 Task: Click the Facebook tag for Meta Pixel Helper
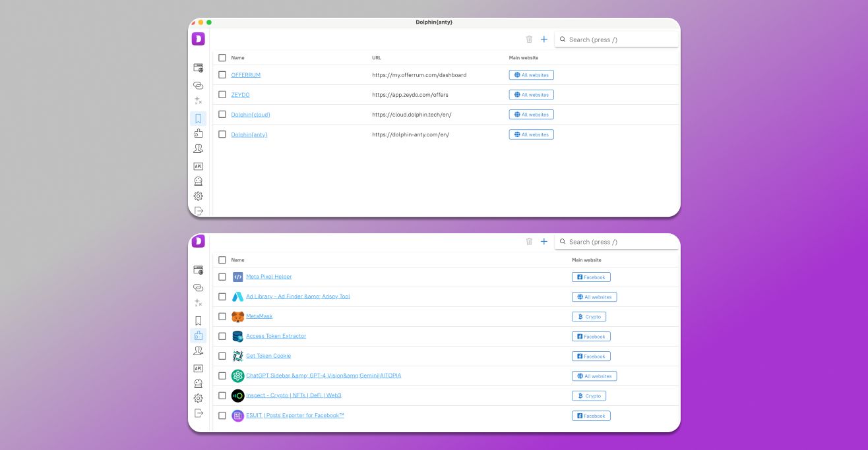(x=591, y=277)
